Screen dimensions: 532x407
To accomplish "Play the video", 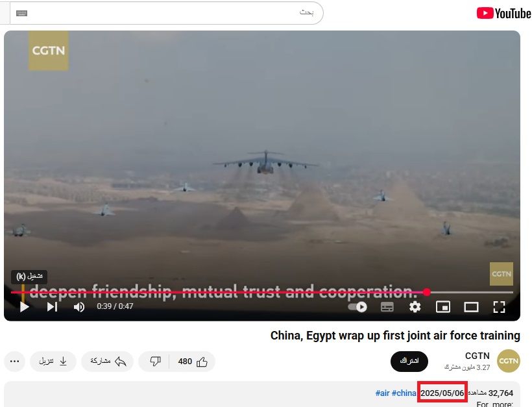I will point(25,307).
